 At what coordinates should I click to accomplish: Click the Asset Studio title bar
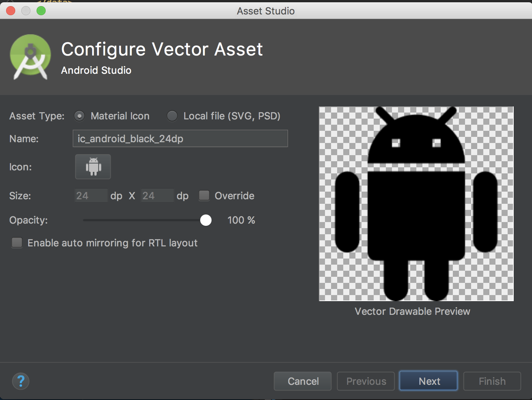[x=265, y=11]
